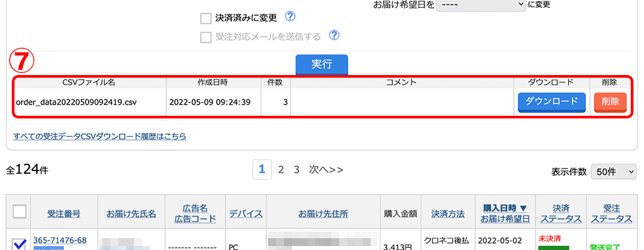644x250 pixels.
Task: Sort by お届け希望日 column header
Action: 505,219
